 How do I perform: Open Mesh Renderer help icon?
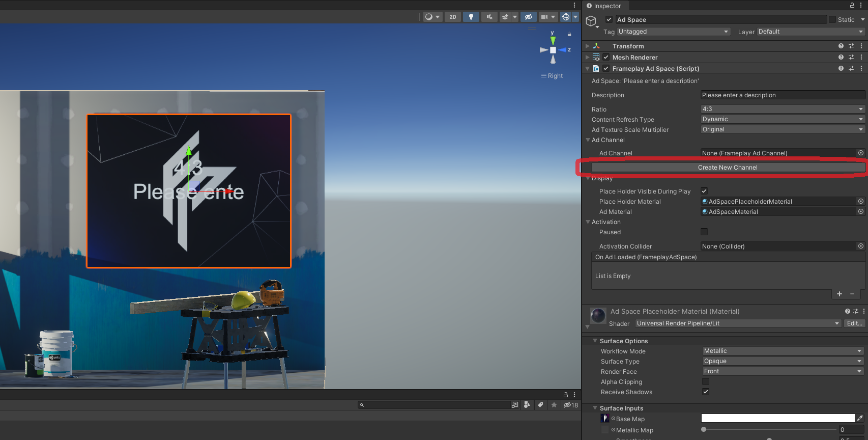tap(841, 57)
